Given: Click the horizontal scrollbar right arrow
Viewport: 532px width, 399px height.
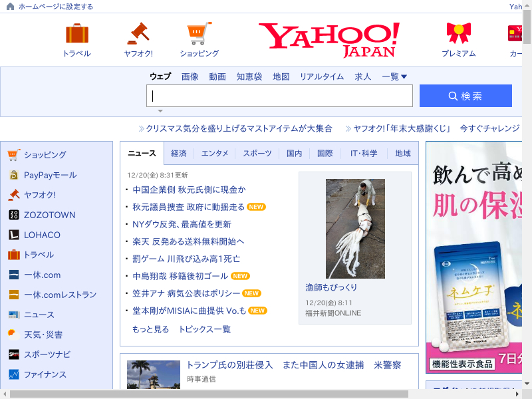Looking at the screenshot, I should point(517,394).
